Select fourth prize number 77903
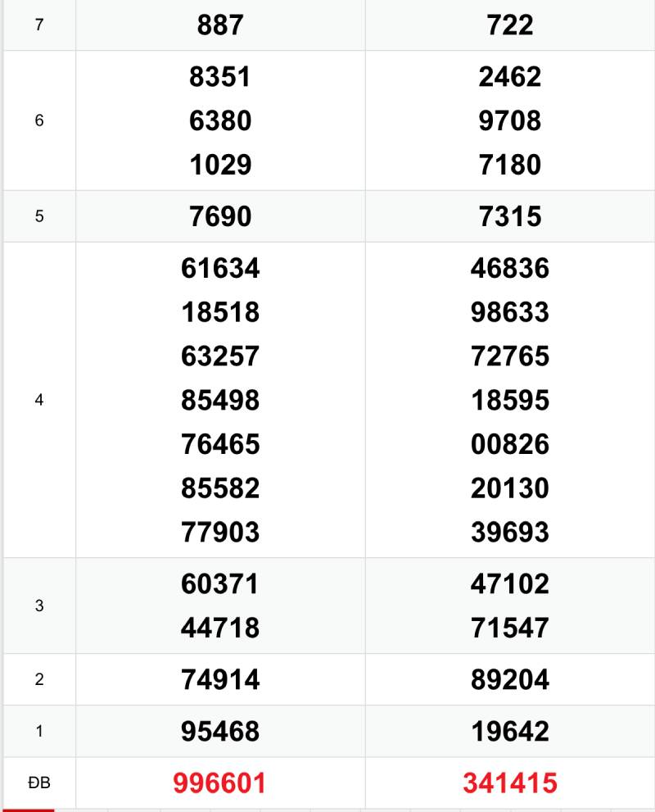Image resolution: width=655 pixels, height=812 pixels. tap(220, 533)
